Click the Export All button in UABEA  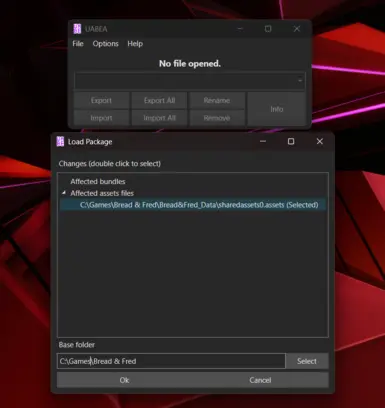[x=159, y=100]
